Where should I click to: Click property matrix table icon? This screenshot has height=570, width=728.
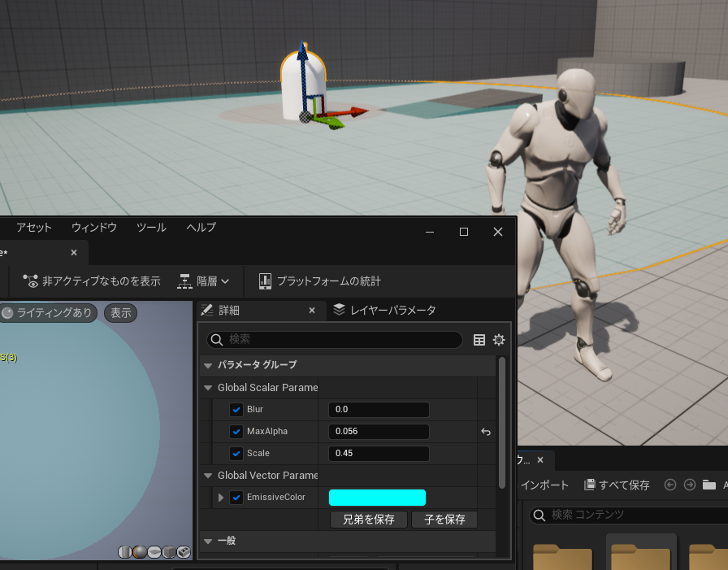point(479,340)
